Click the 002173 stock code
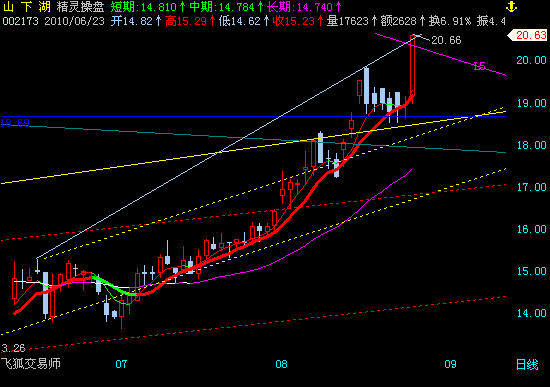The image size is (550, 387). [20, 21]
